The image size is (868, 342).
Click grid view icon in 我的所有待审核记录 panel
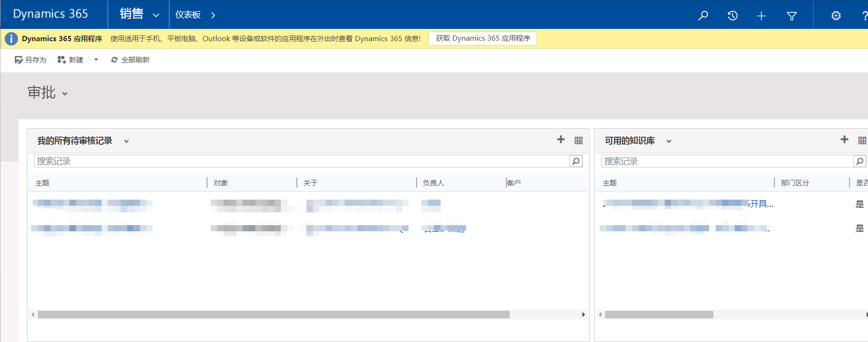click(578, 140)
